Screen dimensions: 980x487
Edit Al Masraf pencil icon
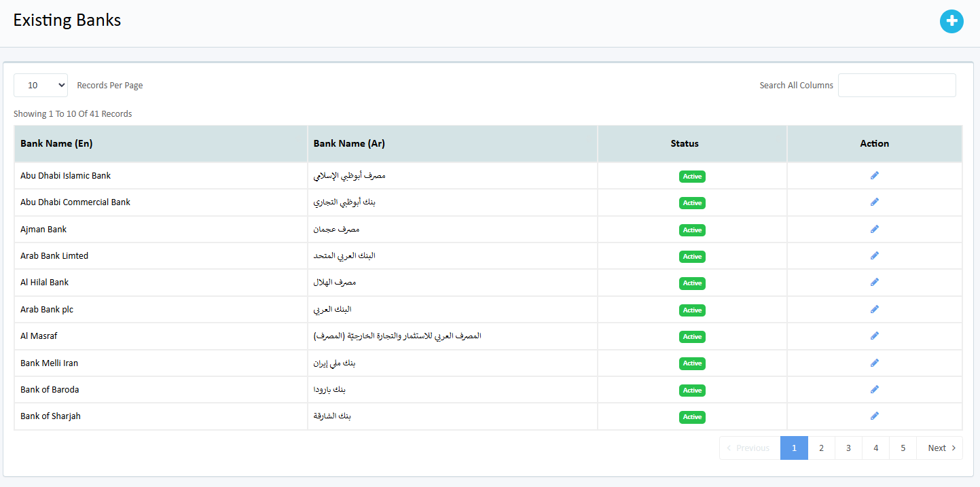[875, 336]
